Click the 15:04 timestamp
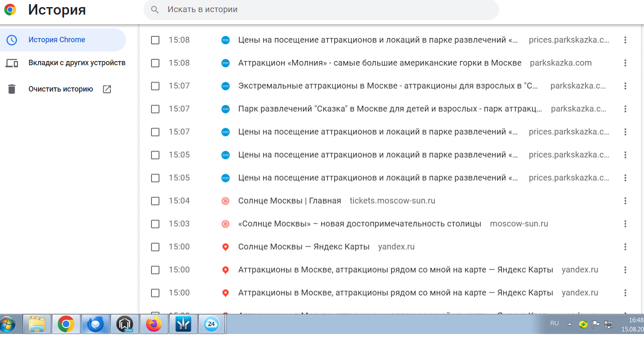This screenshot has height=339, width=644. click(179, 201)
